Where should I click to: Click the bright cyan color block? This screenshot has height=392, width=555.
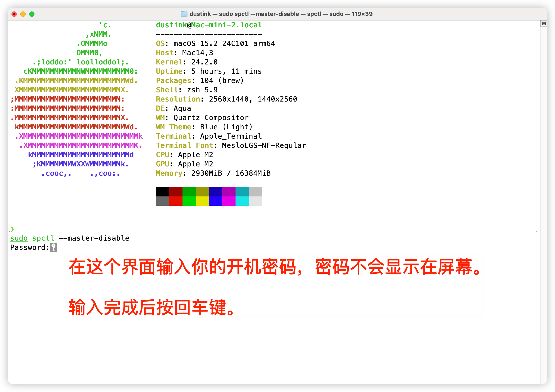(x=242, y=201)
